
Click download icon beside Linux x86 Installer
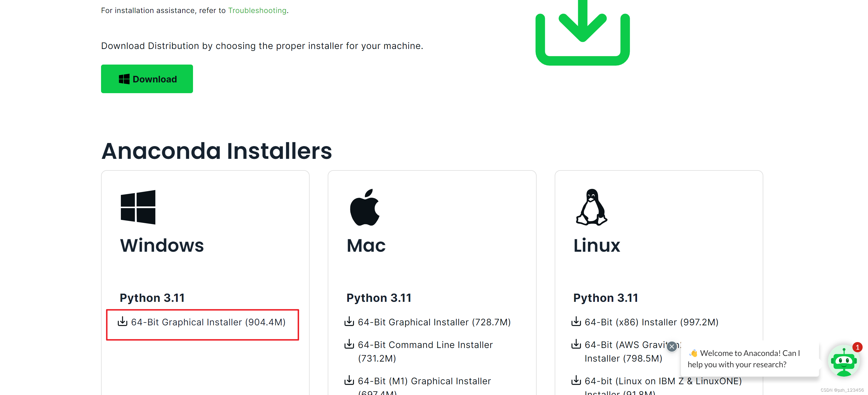[x=576, y=322]
